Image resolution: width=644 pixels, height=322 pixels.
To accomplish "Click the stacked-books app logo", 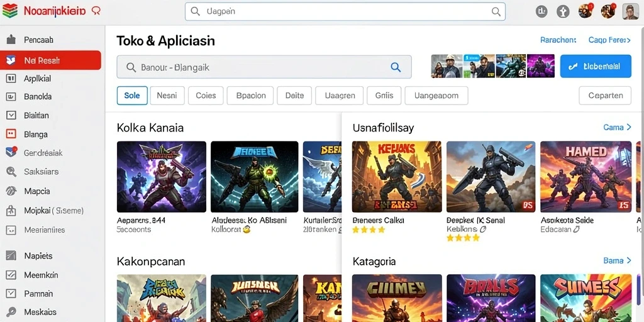I will coord(10,11).
